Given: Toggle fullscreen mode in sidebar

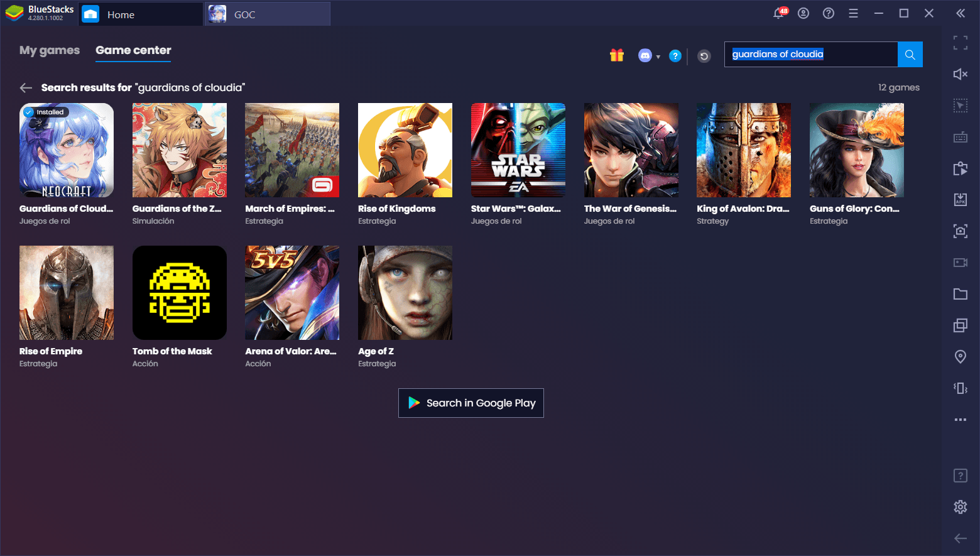Looking at the screenshot, I should click(x=961, y=43).
